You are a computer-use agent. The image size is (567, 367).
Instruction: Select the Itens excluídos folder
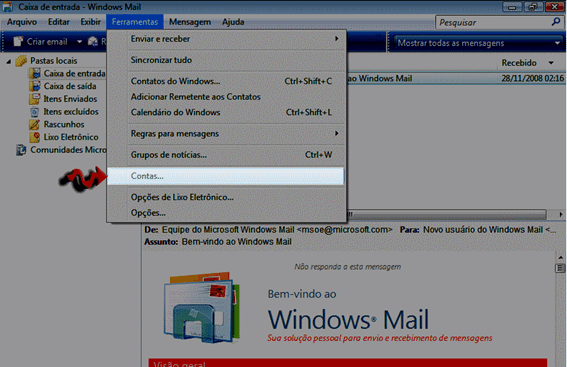(x=71, y=112)
